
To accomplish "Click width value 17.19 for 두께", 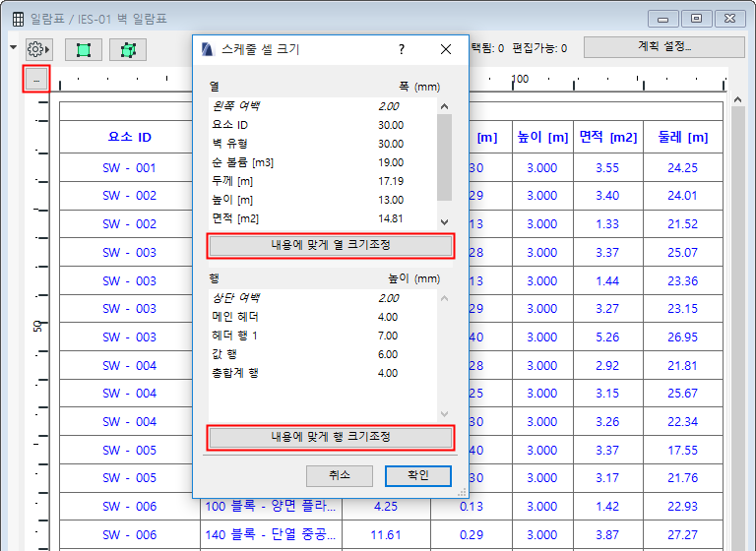I will [x=391, y=181].
